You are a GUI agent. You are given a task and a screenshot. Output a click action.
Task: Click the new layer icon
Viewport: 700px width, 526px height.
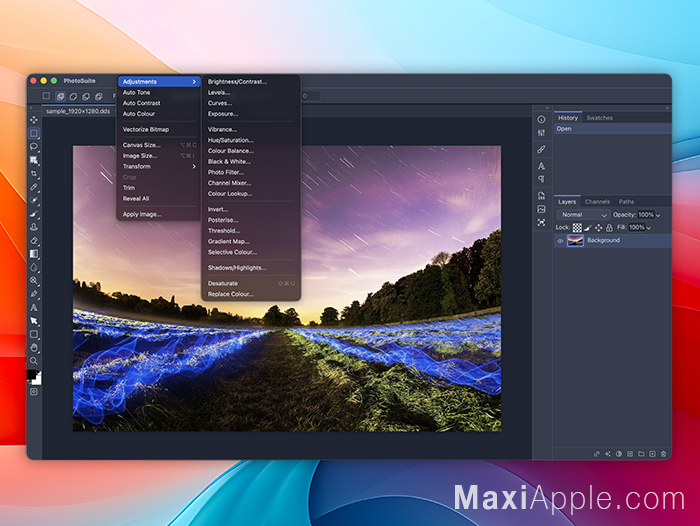pyautogui.click(x=652, y=454)
